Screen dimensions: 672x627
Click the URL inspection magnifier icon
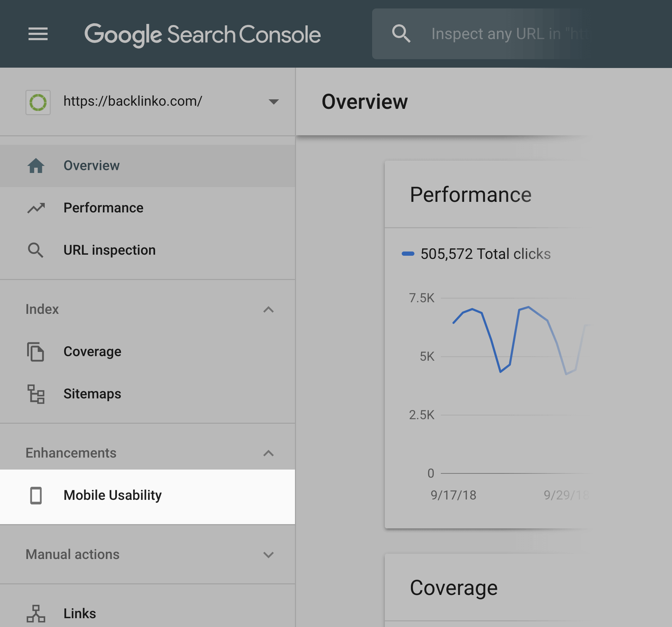36,250
